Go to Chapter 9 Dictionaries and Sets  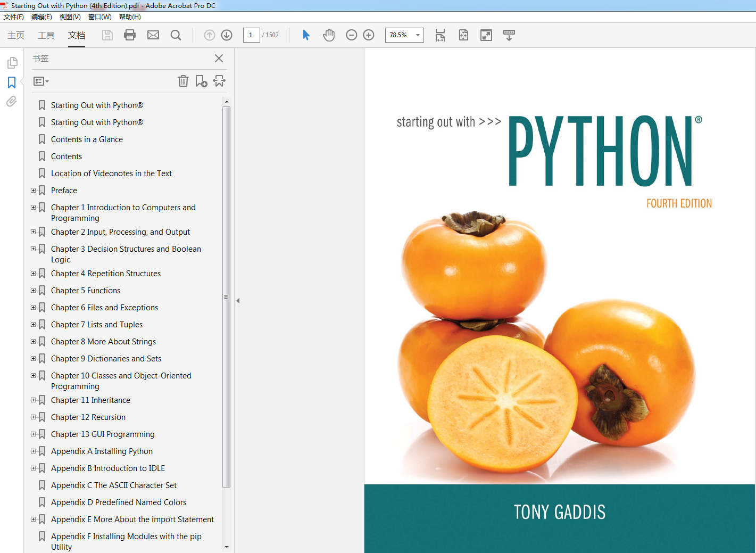click(106, 359)
